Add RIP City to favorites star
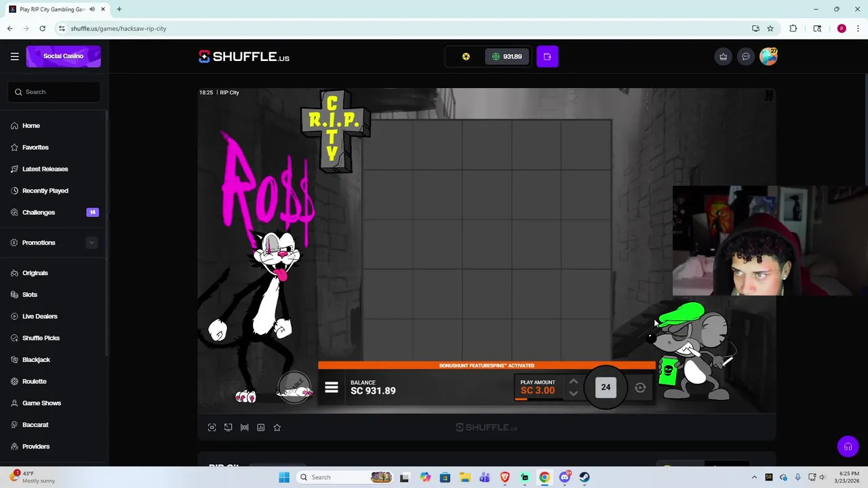The height and width of the screenshot is (488, 868). pyautogui.click(x=277, y=427)
